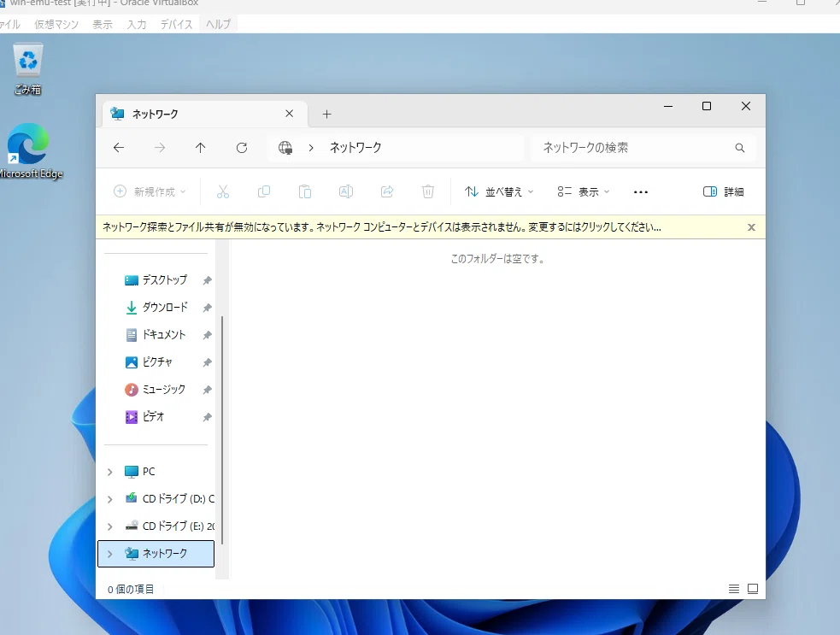Navigate up one folder level
Image resolution: width=840 pixels, height=635 pixels.
point(200,148)
